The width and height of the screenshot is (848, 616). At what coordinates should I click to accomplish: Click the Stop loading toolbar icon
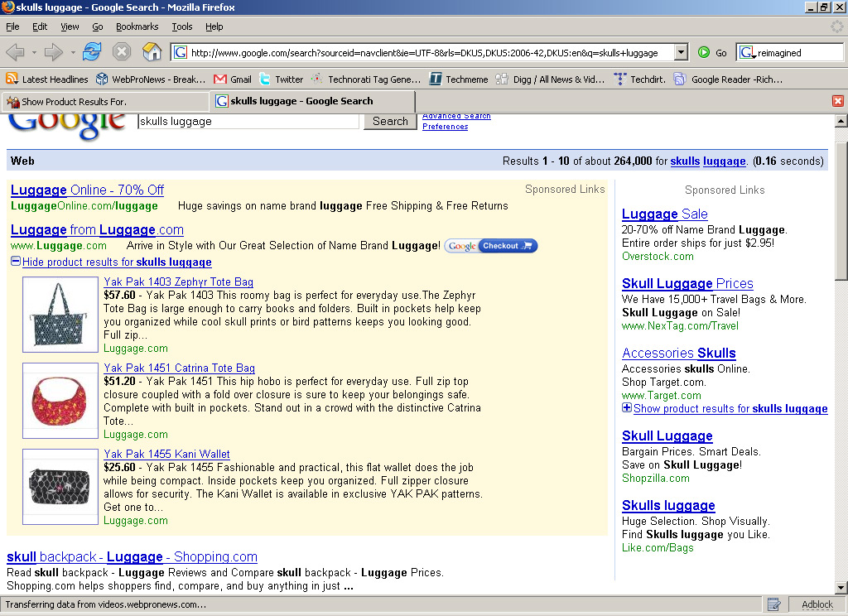pyautogui.click(x=122, y=52)
